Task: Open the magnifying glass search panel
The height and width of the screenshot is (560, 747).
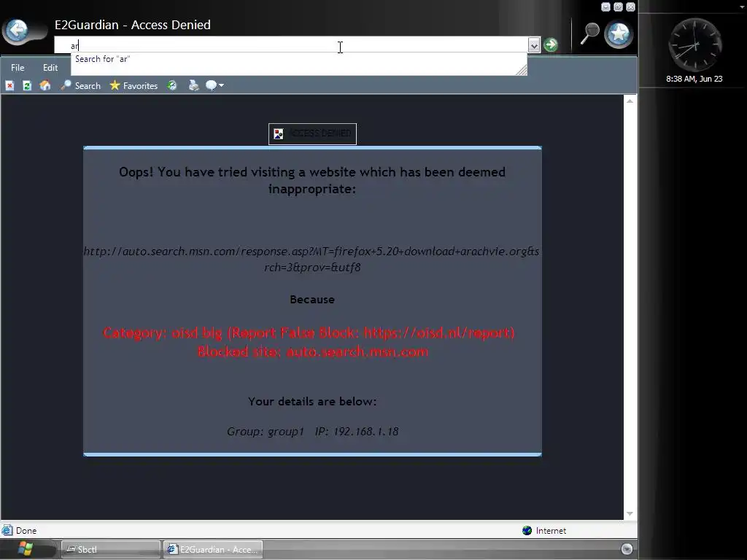Action: (x=589, y=34)
